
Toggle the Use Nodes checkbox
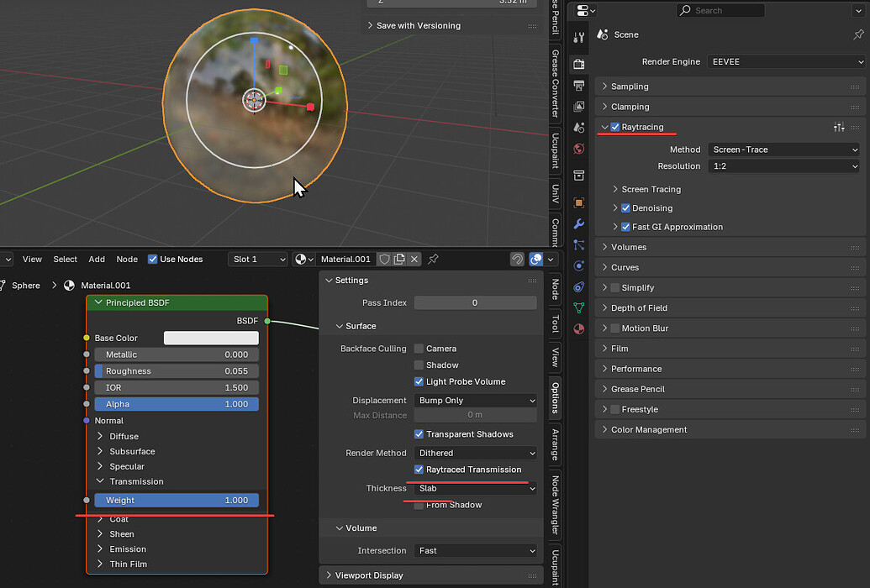tap(152, 259)
